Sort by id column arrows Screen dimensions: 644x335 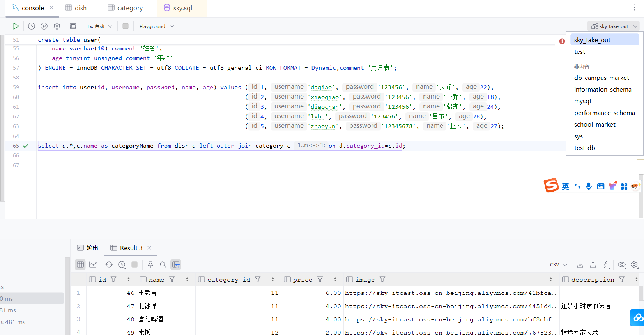(129, 279)
